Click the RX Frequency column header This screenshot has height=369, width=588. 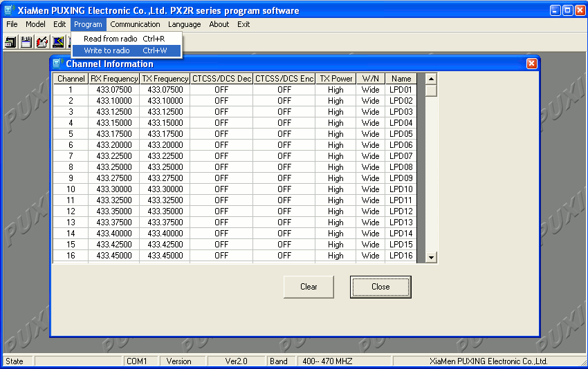114,79
